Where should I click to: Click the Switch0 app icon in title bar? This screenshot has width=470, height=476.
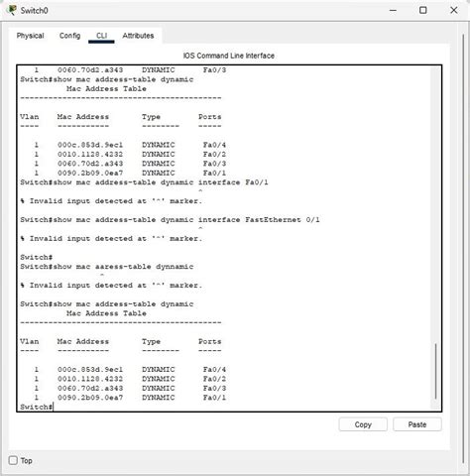[12, 10]
